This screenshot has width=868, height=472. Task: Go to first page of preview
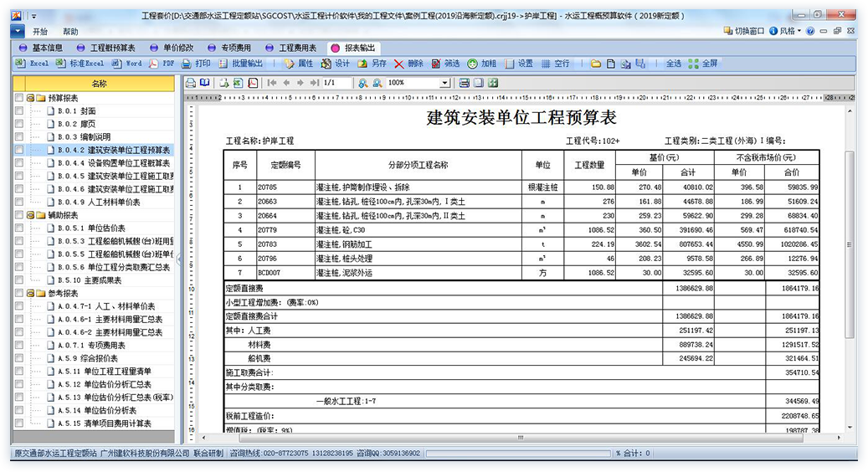click(x=272, y=83)
